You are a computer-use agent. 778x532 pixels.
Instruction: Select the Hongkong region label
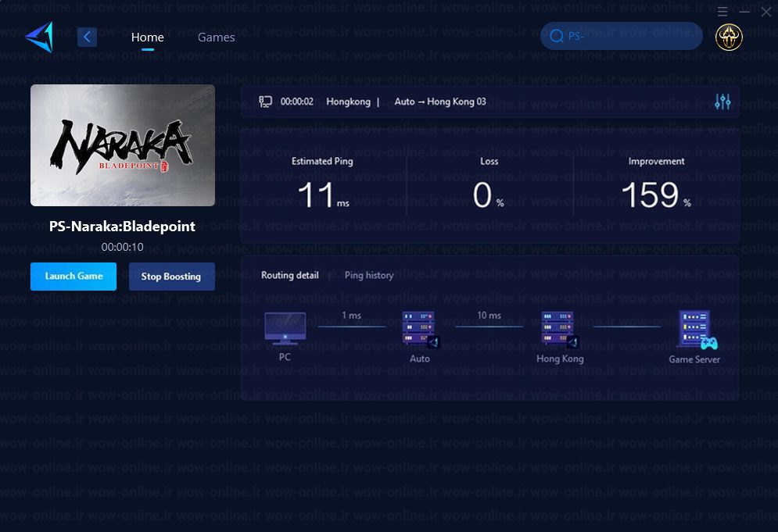coord(348,102)
